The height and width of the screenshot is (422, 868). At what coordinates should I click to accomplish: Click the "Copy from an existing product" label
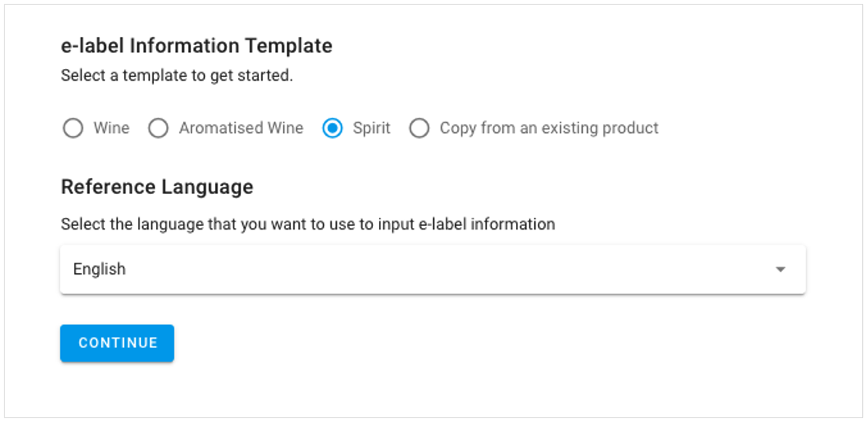(549, 129)
